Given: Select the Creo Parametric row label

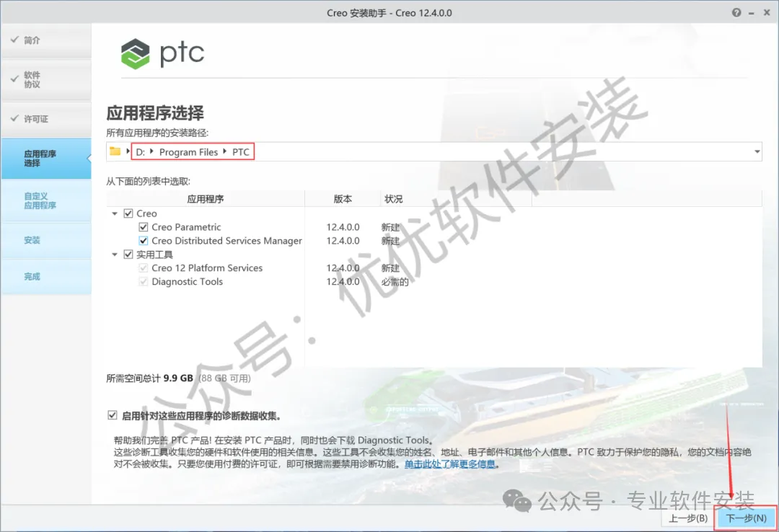Looking at the screenshot, I should 186,227.
